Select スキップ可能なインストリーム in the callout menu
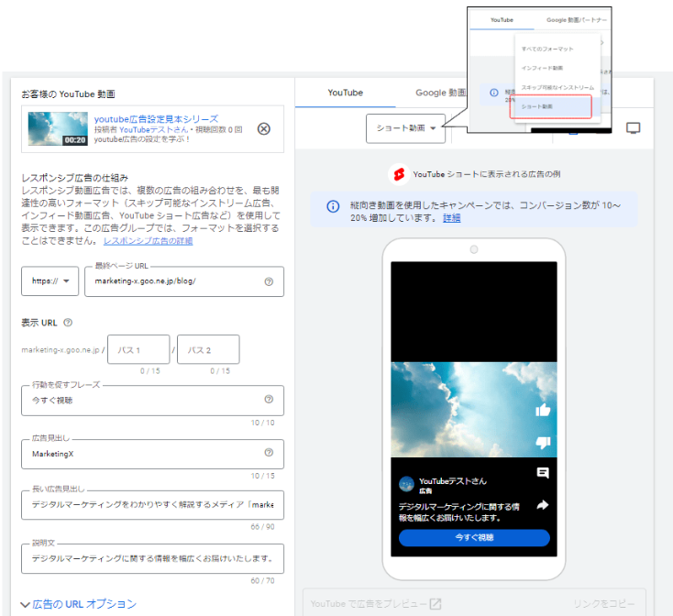673x616 pixels. click(x=557, y=87)
